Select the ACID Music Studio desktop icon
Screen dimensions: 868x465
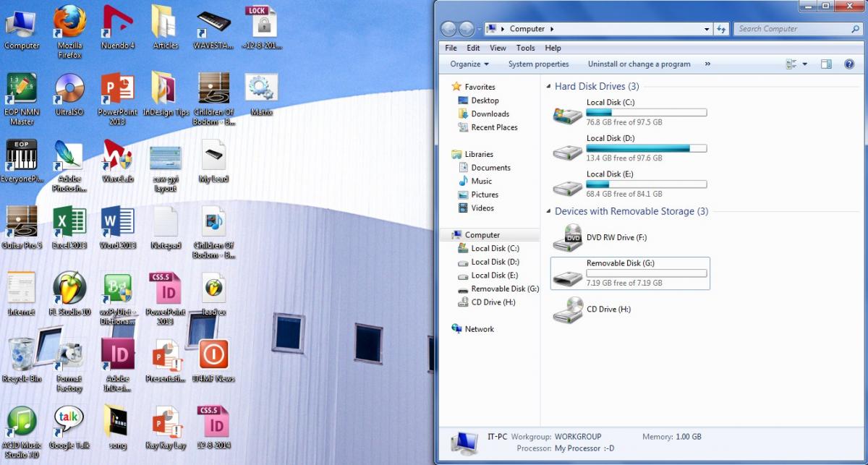point(22,432)
